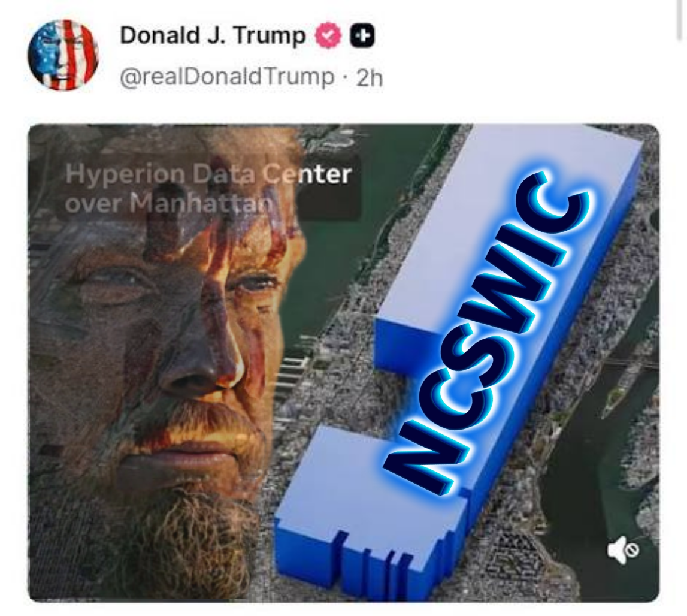The width and height of the screenshot is (687, 616).
Task: Click the Hyperion Data Center over Manhattan caption
Action: point(208,188)
